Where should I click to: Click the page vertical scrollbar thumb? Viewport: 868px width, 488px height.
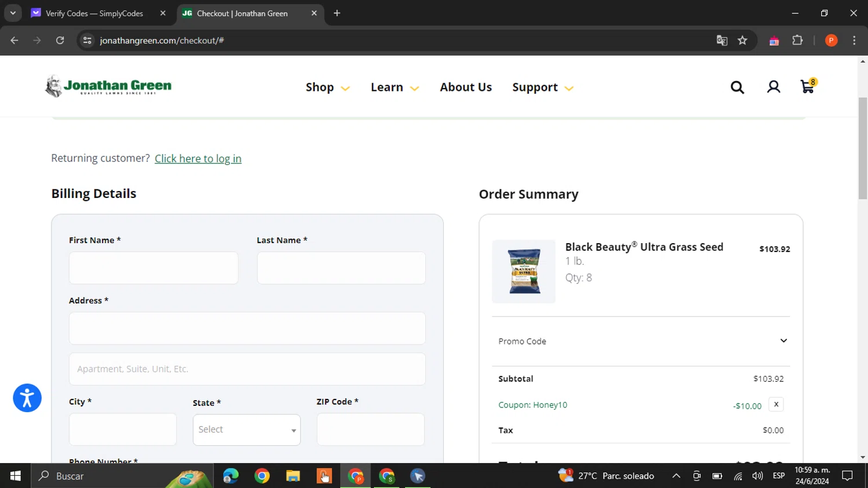pyautogui.click(x=863, y=148)
